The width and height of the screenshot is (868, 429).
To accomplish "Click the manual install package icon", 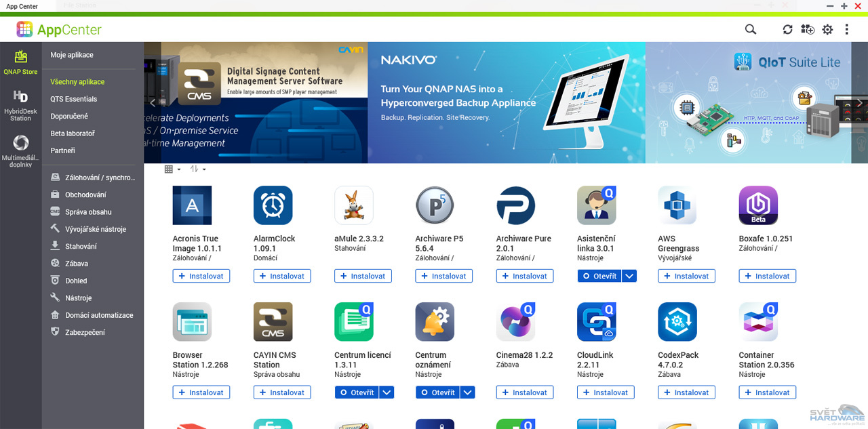I will click(807, 29).
